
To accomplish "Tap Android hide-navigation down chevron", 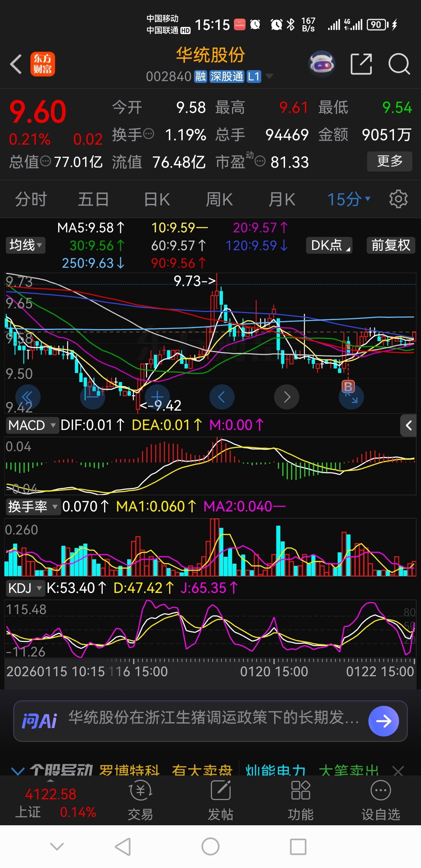I will [x=57, y=846].
